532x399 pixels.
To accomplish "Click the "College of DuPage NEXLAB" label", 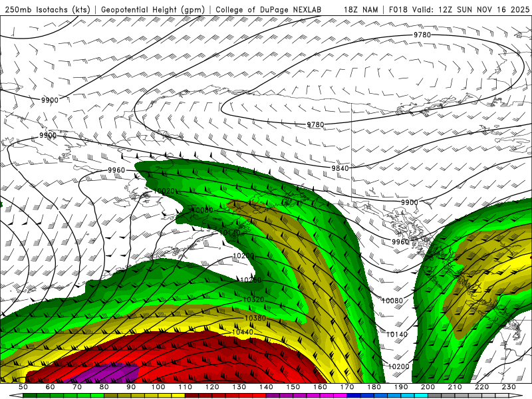I will coord(269,9).
